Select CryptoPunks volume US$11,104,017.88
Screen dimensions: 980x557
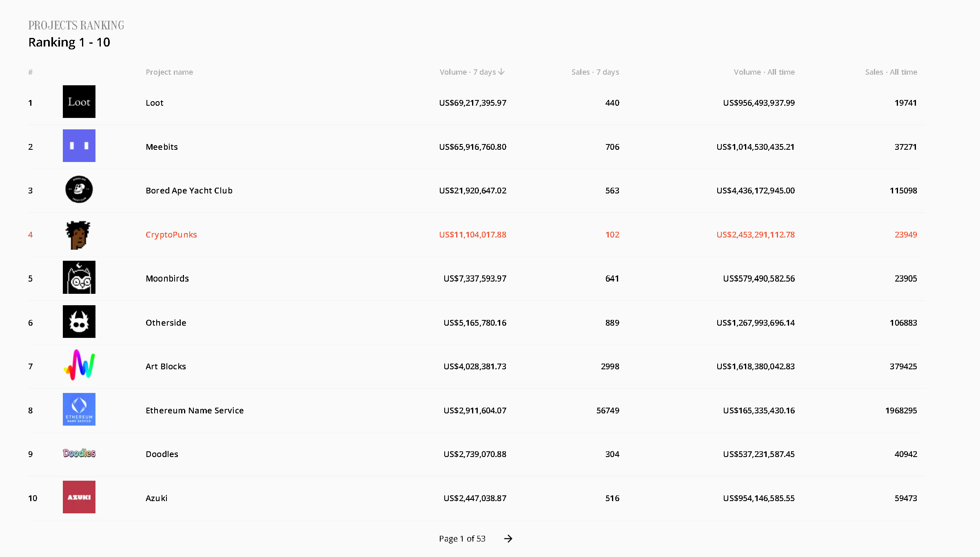click(x=473, y=235)
